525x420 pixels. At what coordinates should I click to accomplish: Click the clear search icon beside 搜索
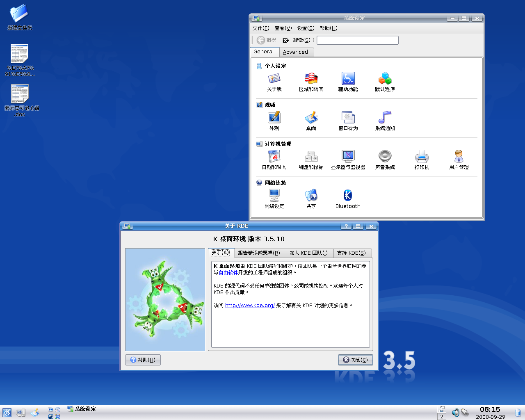click(286, 40)
